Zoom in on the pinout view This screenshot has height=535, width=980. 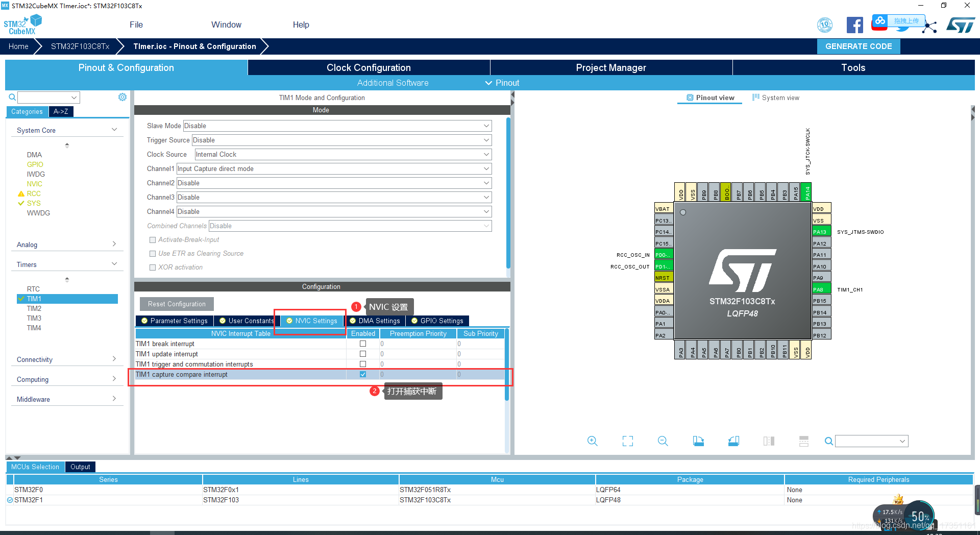click(x=592, y=441)
